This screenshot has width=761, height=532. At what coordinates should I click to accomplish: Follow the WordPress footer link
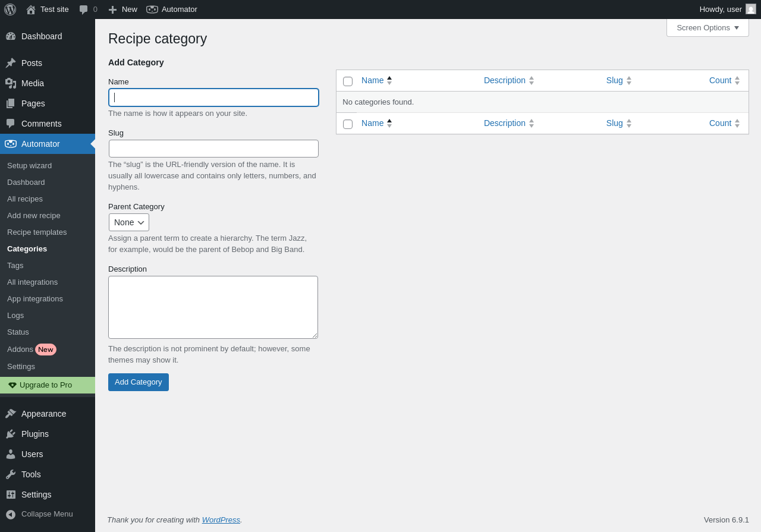tap(221, 520)
